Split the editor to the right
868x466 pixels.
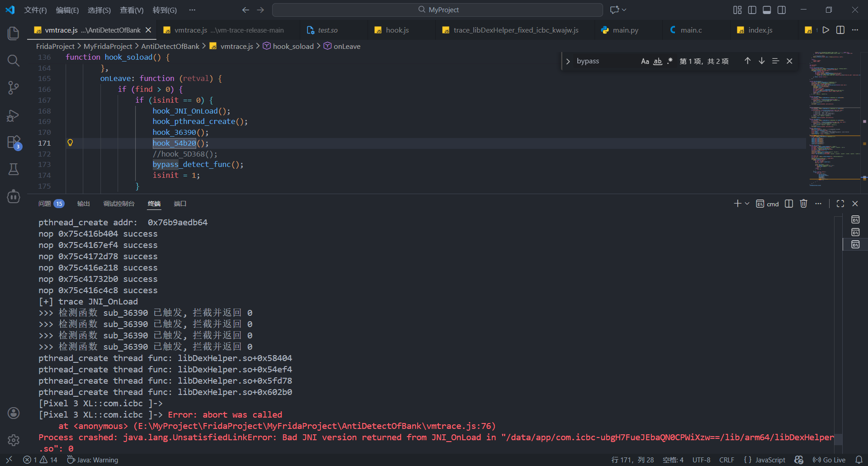(x=840, y=30)
